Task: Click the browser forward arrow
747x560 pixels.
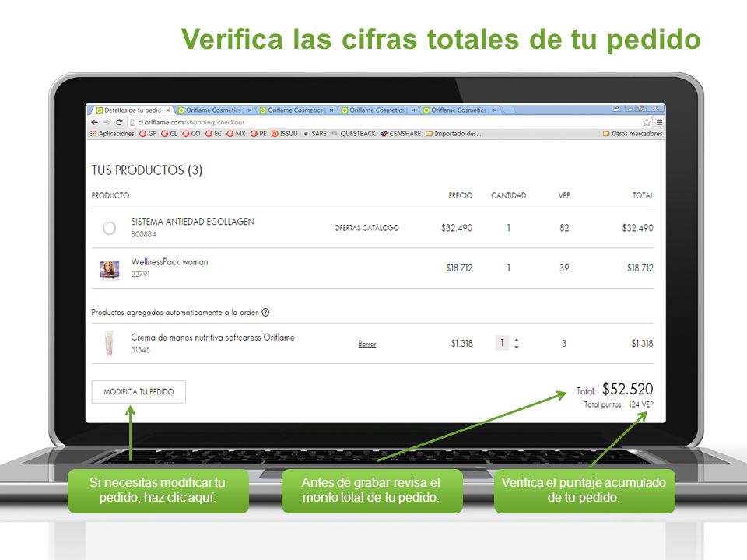Action: pyautogui.click(x=107, y=122)
